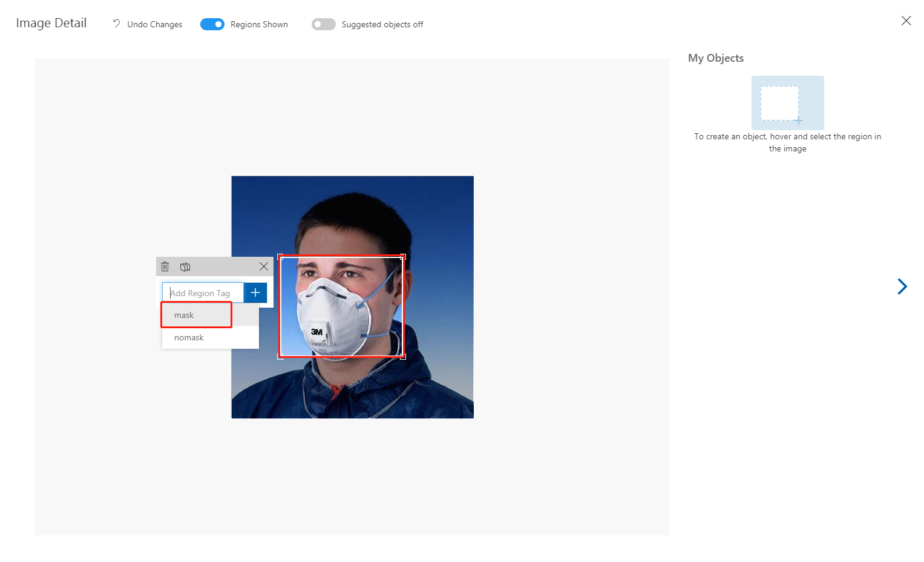Viewport: 924px width, 562px height.
Task: Click the duplicate region icon beside trash
Action: 185,266
